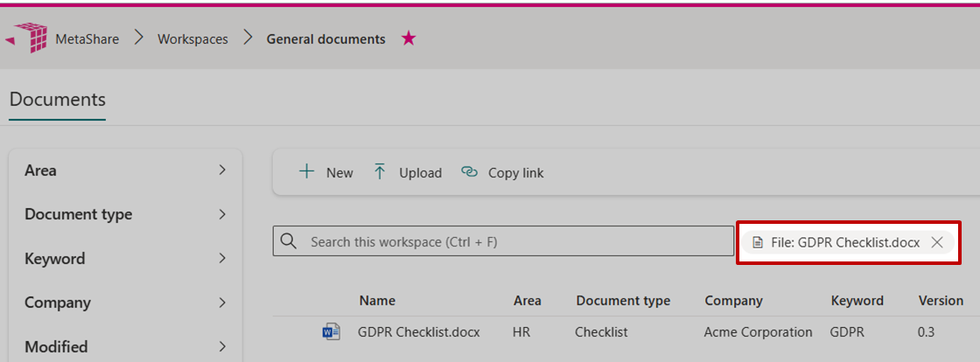The height and width of the screenshot is (362, 980).
Task: Expand the Company filter
Action: coord(222,303)
